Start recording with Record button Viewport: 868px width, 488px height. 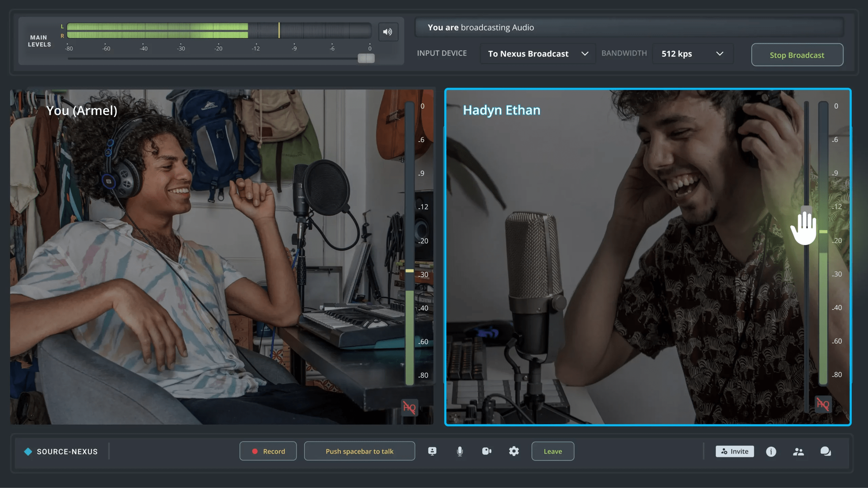coord(268,451)
